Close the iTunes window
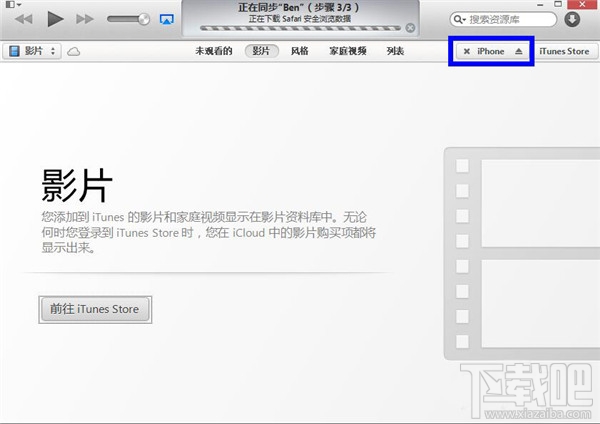This screenshot has width=600, height=424. coord(583,4)
